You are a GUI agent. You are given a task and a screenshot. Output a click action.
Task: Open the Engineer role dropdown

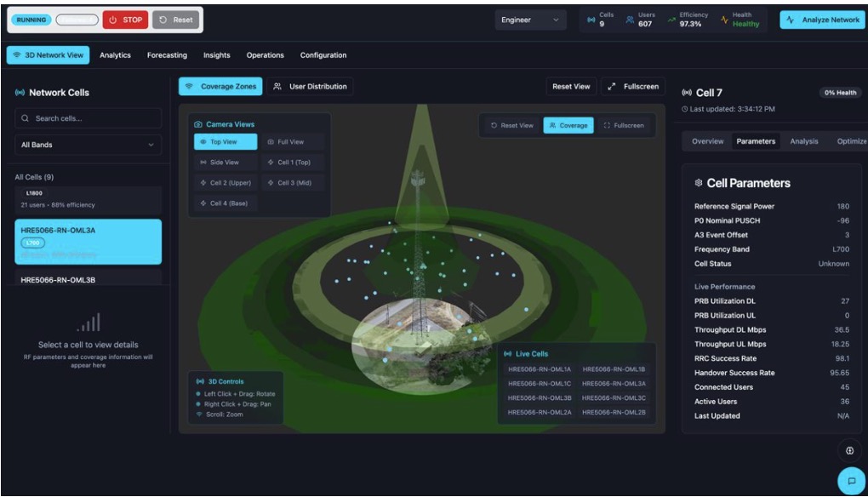pyautogui.click(x=531, y=20)
